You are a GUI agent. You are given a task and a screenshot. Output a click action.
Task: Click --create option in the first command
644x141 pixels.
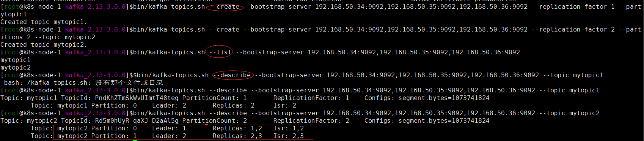[x=224, y=7]
